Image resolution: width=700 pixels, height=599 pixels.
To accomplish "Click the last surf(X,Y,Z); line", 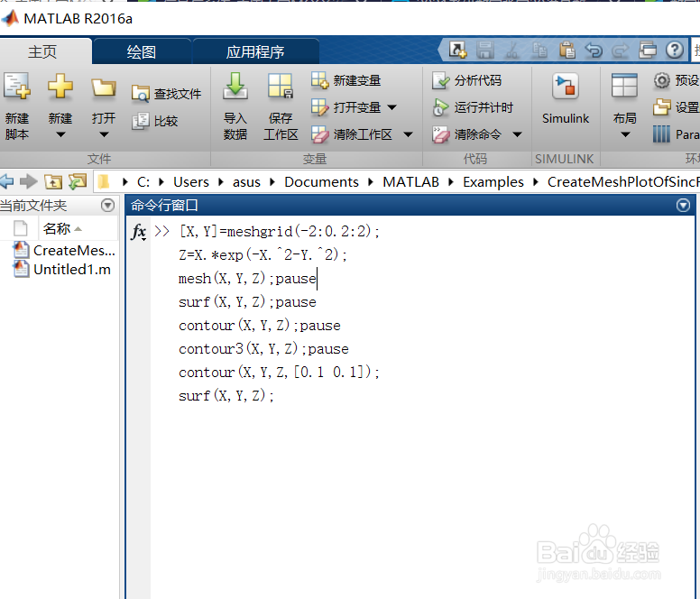I will pyautogui.click(x=226, y=395).
